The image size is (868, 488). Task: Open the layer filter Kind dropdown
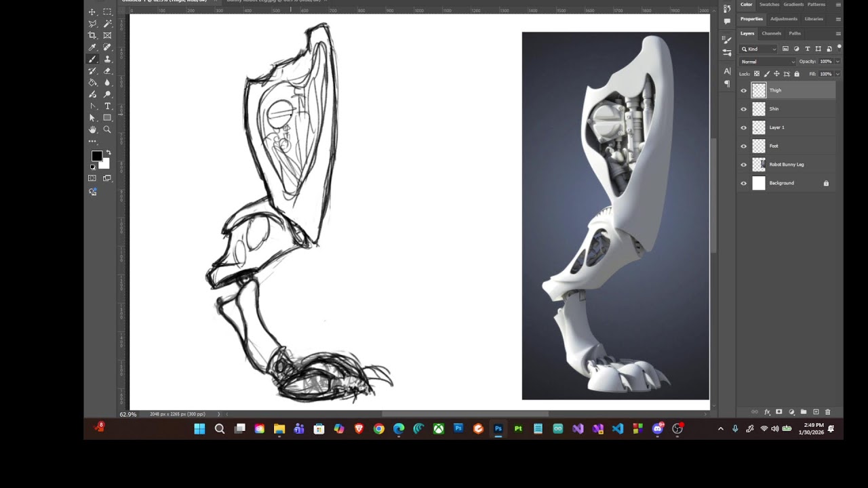(x=759, y=49)
